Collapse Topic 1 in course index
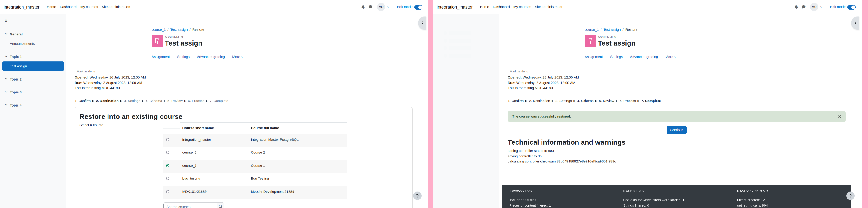This screenshot has width=868, height=208. [6, 57]
